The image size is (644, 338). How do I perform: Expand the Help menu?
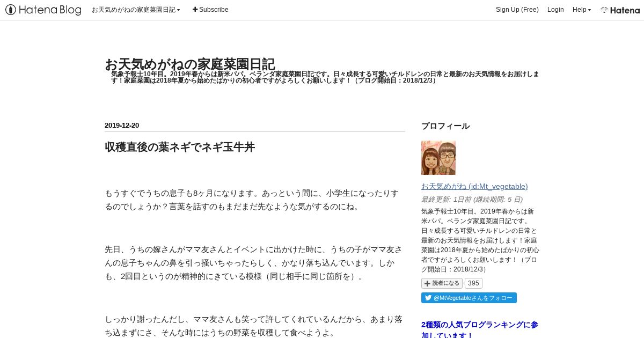581,10
